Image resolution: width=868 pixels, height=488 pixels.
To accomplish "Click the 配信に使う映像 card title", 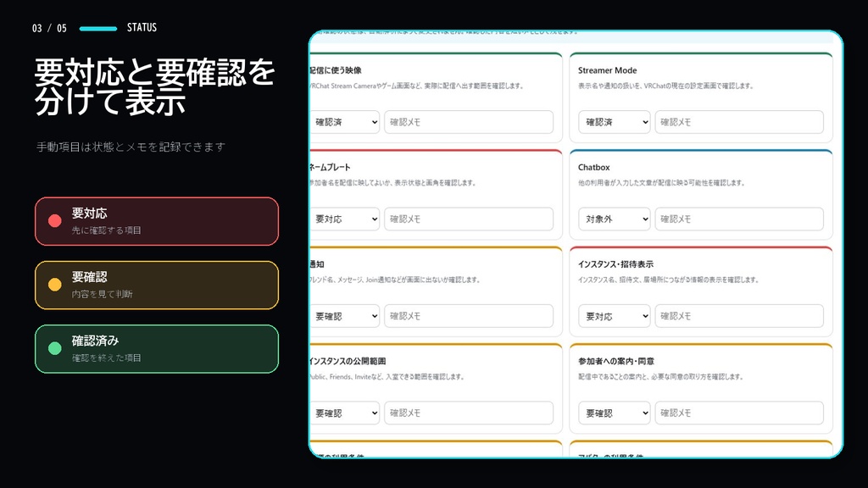I will tap(336, 70).
